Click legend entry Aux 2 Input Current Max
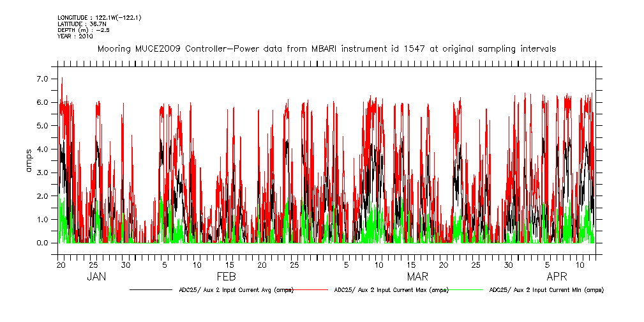This screenshot has height=322, width=644. (x=391, y=290)
